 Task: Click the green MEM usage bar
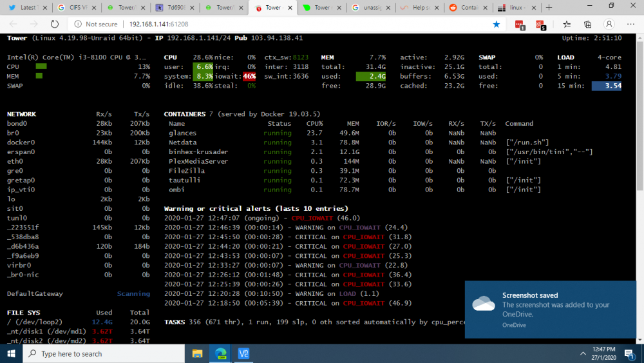coord(39,75)
